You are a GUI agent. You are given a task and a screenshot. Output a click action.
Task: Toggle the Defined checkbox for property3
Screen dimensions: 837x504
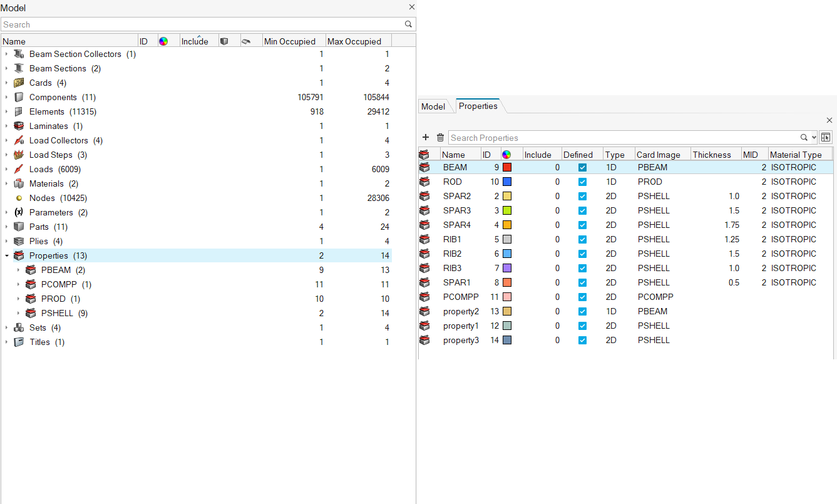click(x=582, y=341)
